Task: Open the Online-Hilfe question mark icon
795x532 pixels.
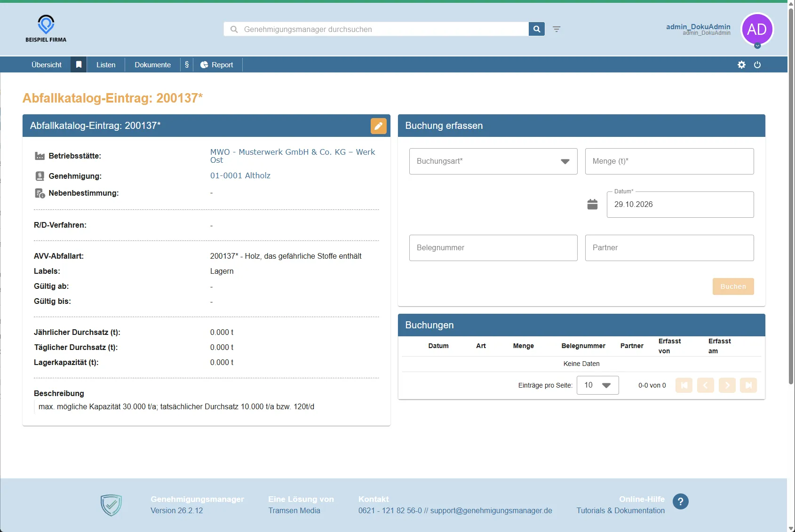Action: (x=681, y=501)
